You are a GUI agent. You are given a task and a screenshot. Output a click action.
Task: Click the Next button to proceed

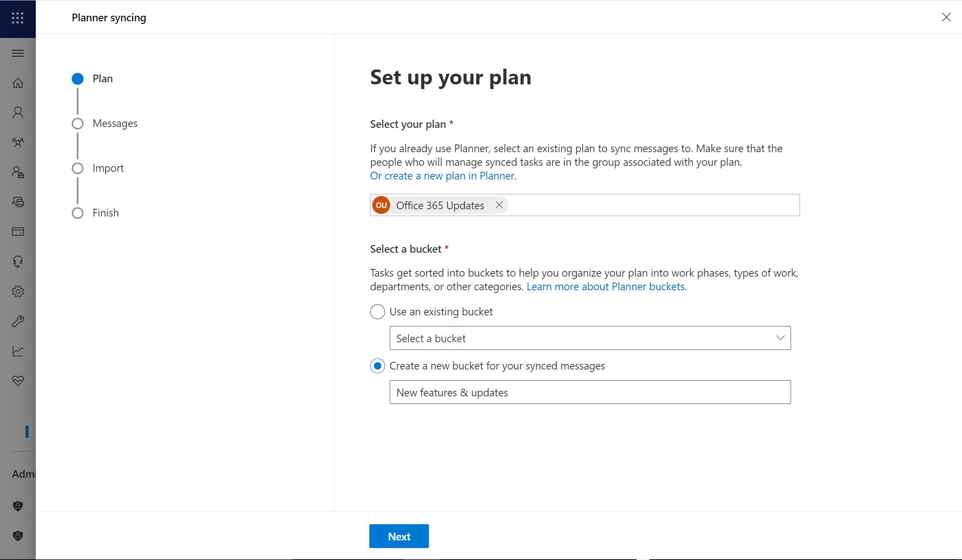point(398,536)
